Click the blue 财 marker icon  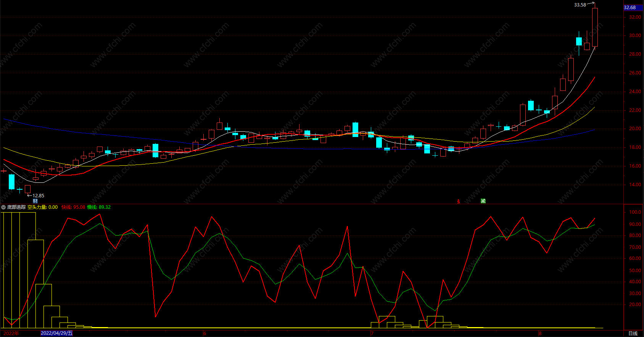coord(35,201)
